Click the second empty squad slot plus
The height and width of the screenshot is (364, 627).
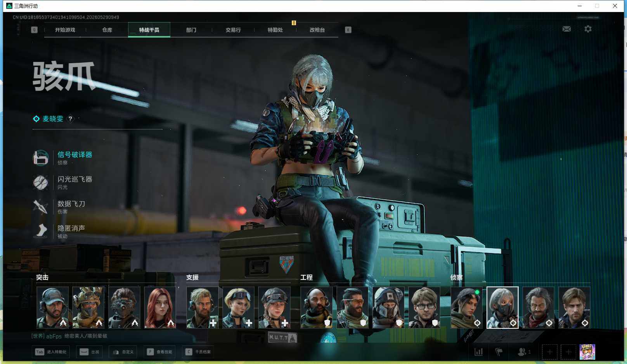pos(568,352)
